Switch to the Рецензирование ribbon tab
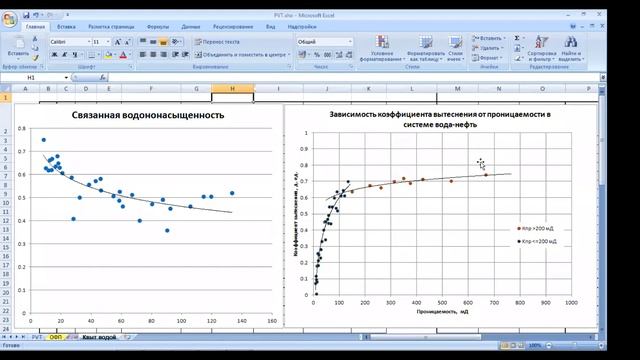640x360 pixels. click(233, 27)
